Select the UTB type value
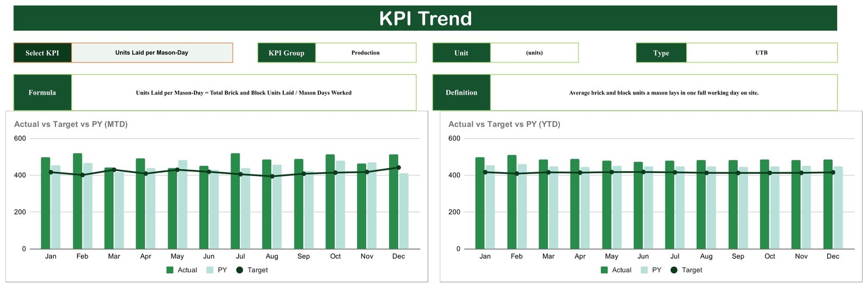868x288 pixels. [762, 53]
